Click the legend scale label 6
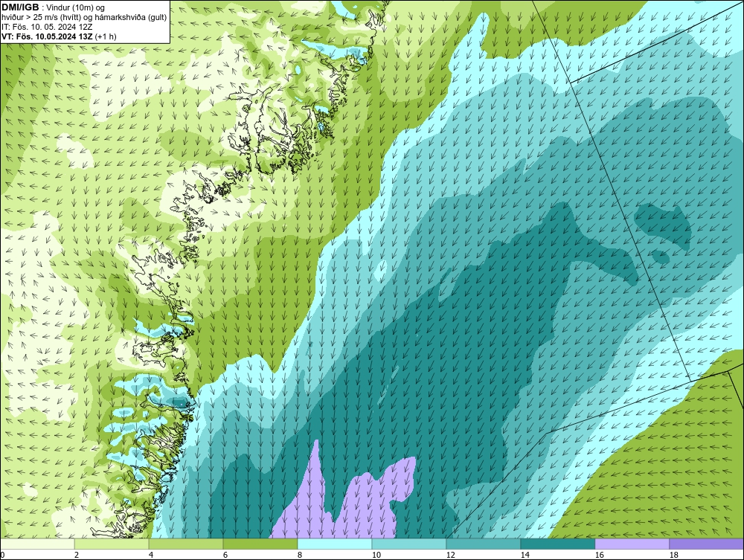 225,555
